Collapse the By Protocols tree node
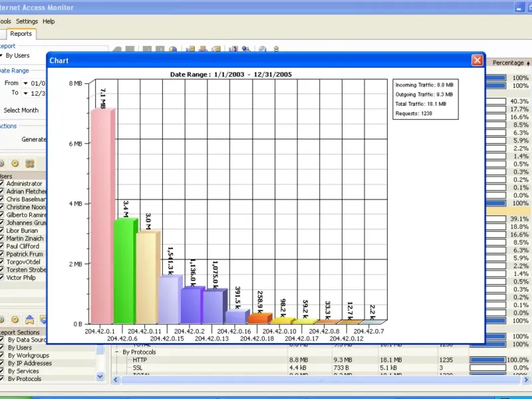The height and width of the screenshot is (399, 532). pos(117,352)
